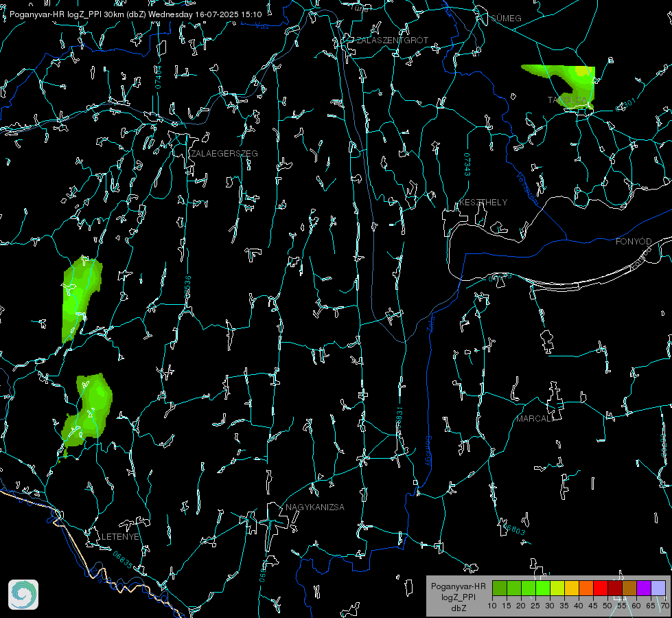Select the 35-40 dBZ yellow legend swatch

pyautogui.click(x=572, y=588)
